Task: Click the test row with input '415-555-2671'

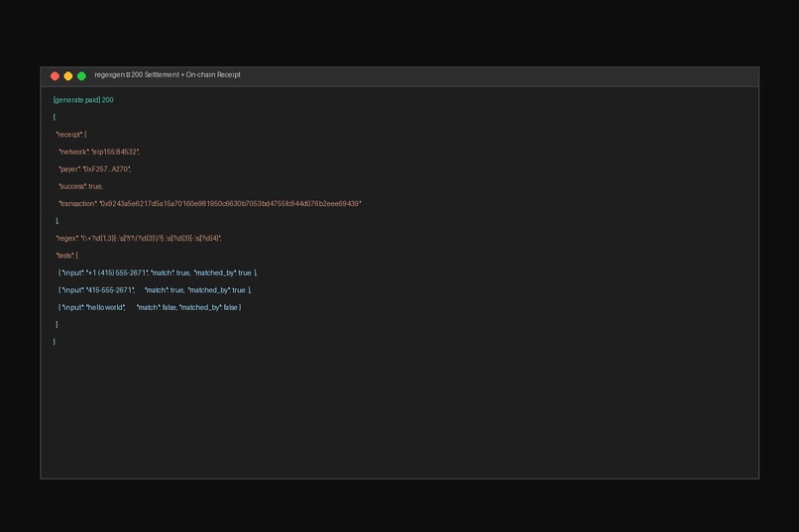Action: (155, 290)
